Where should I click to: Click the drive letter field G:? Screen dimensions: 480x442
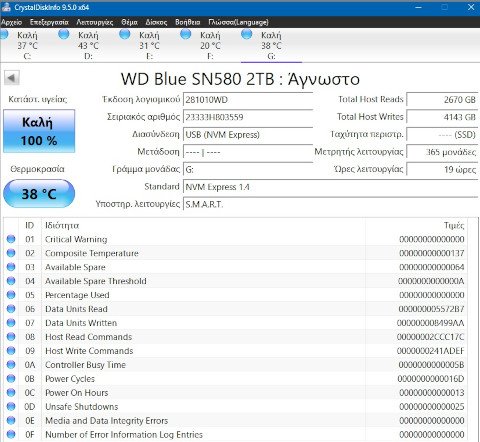pos(248,169)
